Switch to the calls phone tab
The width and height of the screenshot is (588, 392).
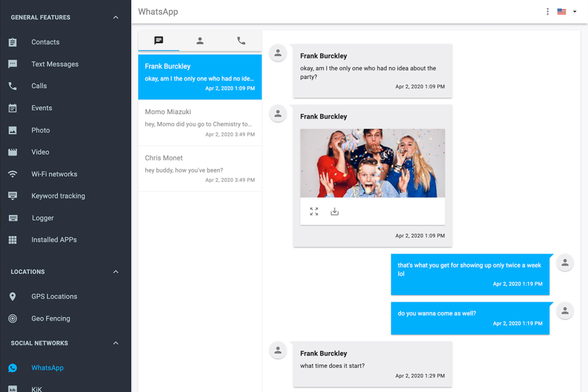pyautogui.click(x=241, y=41)
